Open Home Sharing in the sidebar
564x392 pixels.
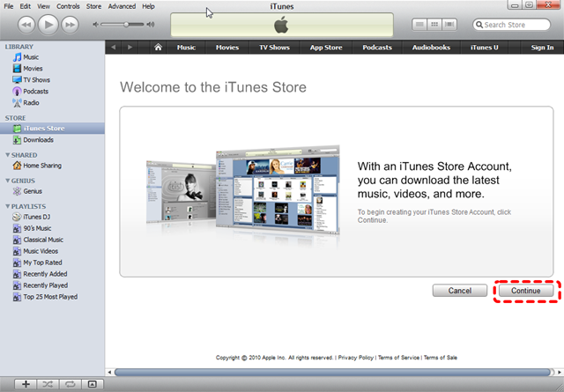(x=52, y=166)
